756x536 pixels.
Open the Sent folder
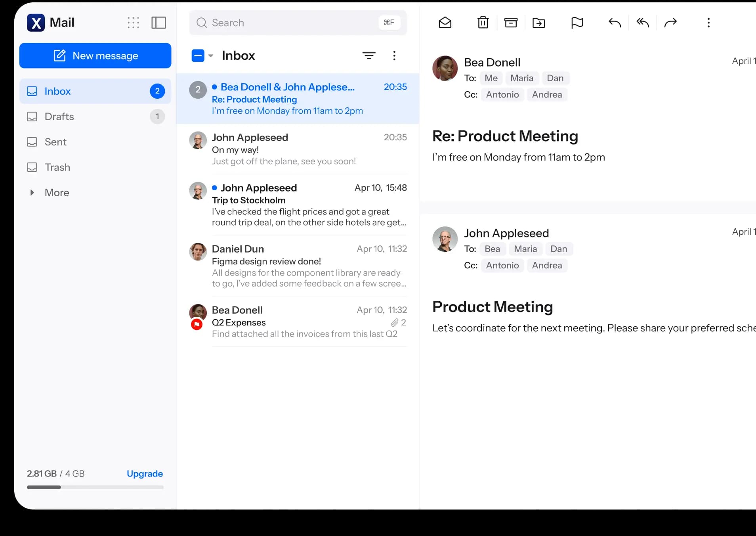(x=95, y=142)
